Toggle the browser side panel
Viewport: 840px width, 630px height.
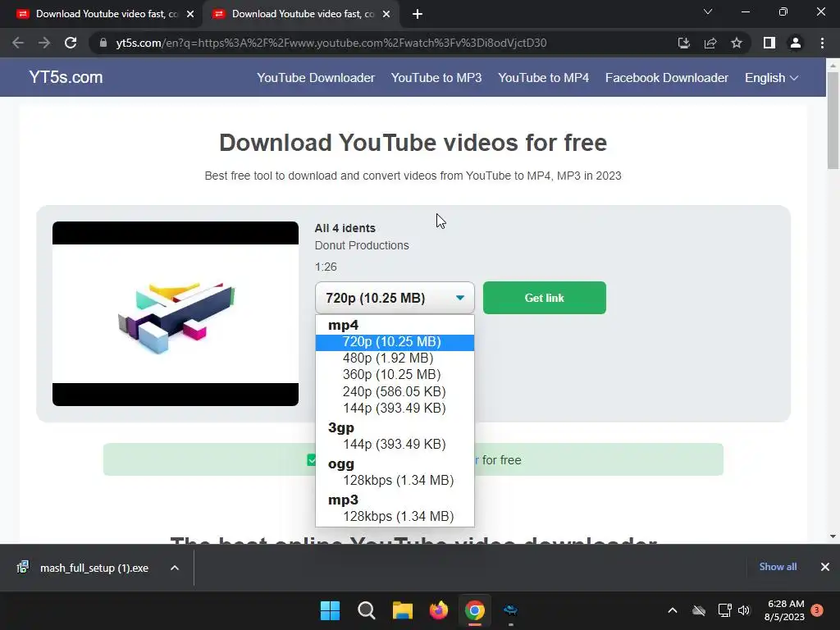769,43
